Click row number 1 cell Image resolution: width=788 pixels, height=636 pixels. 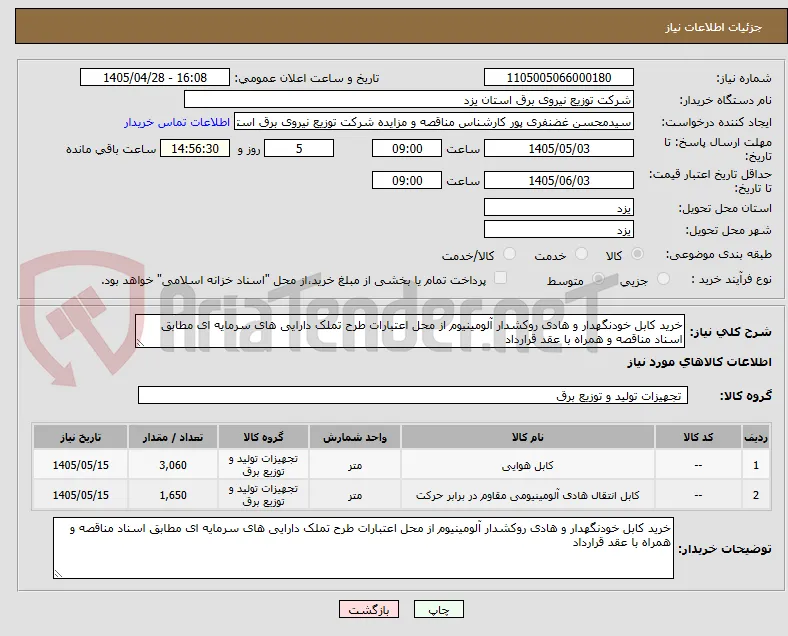[755, 465]
